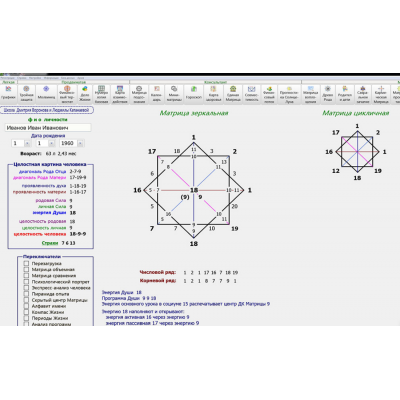Tick the Матрица объемная checkbox
The image size is (400, 400).
pyautogui.click(x=26, y=269)
